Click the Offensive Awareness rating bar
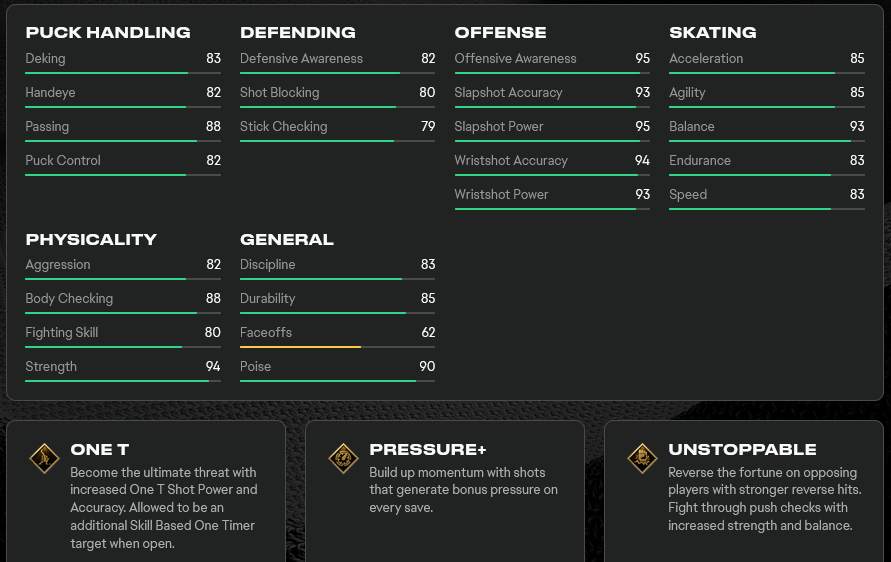891x562 pixels. tap(552, 73)
